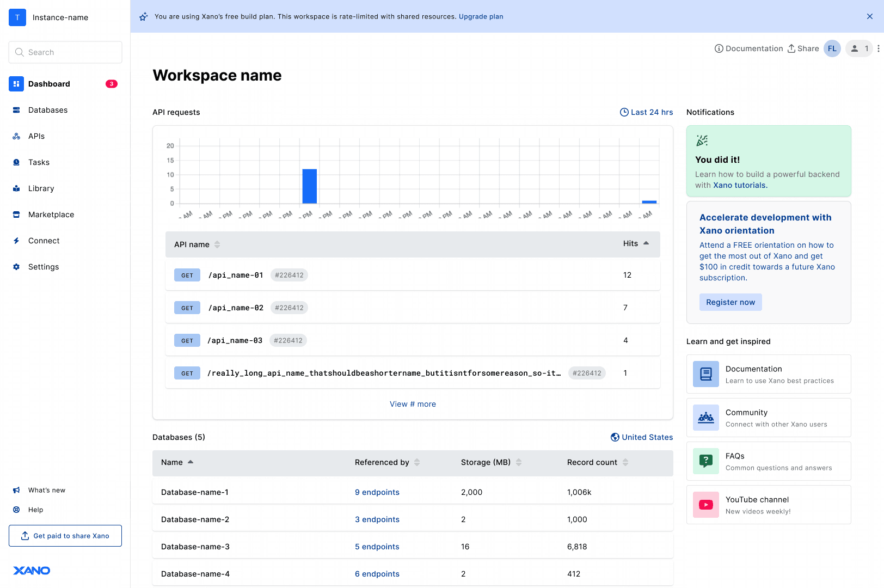Screen dimensions: 884x588
Task: Click the Register now button
Action: [x=730, y=302]
